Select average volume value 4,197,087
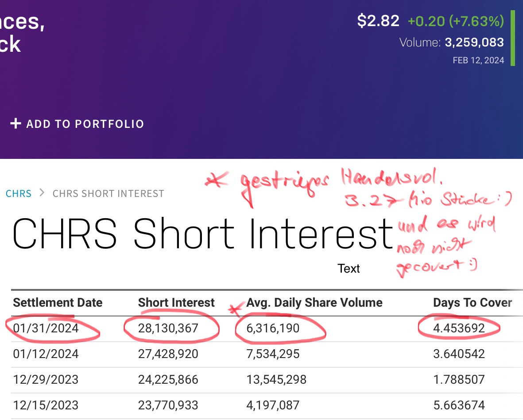Image resolution: width=523 pixels, height=420 pixels. 273,405
